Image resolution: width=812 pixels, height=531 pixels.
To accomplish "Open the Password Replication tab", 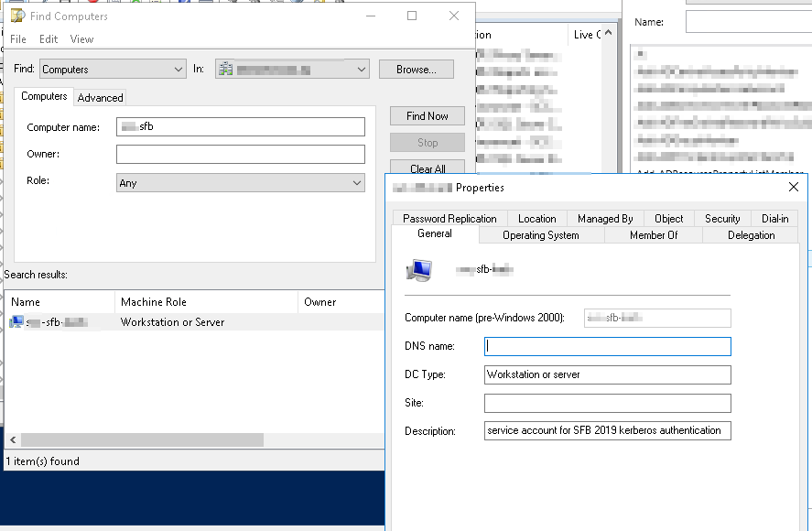I will pyautogui.click(x=449, y=219).
